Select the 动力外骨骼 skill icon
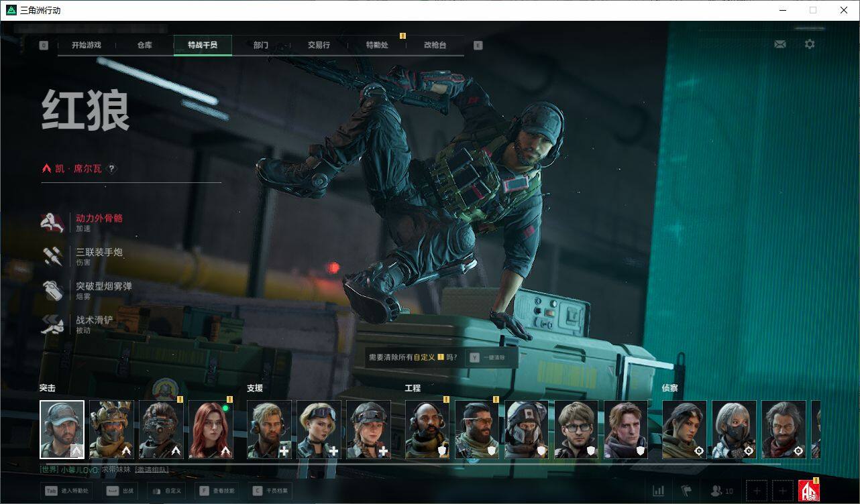Screen dimensions: 860x504 [52, 223]
